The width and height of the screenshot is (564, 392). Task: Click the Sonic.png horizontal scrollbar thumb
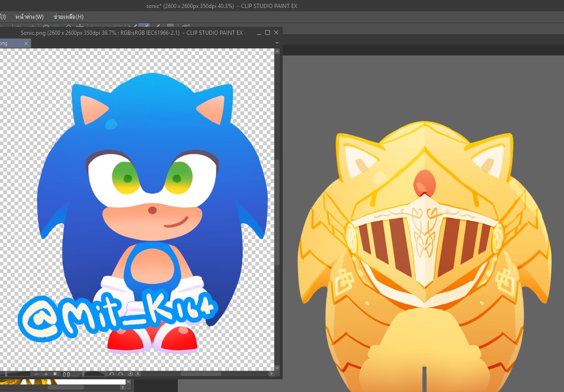coord(201,374)
